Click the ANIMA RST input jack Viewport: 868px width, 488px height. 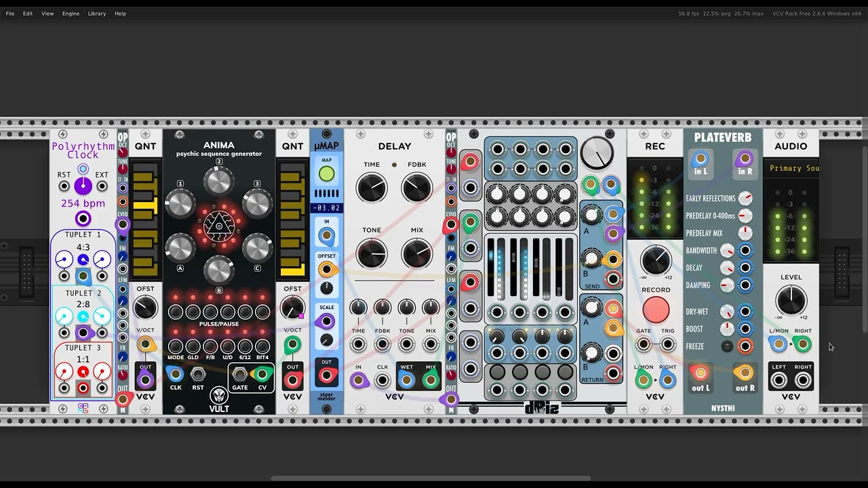pyautogui.click(x=198, y=374)
